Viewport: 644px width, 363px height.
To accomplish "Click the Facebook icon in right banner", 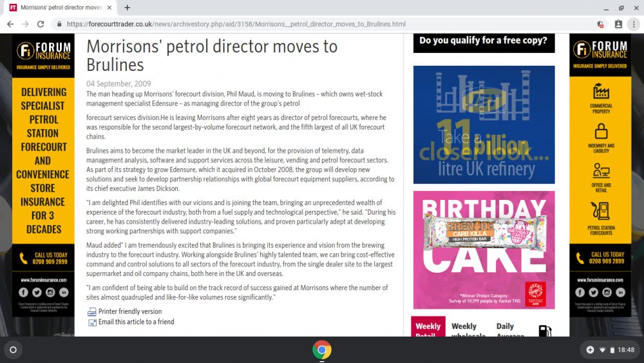I will [580, 292].
